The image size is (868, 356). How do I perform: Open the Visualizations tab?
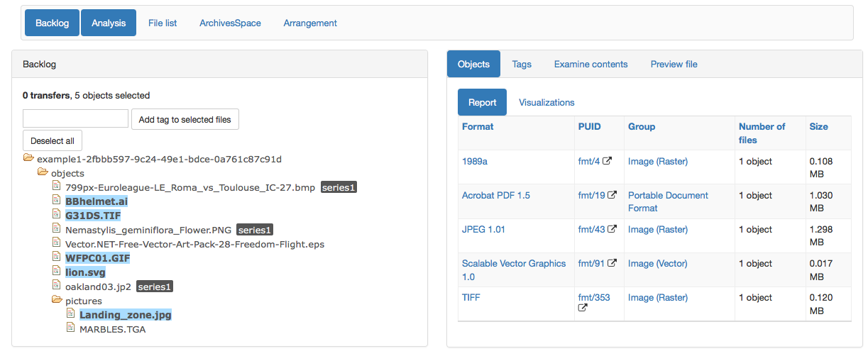point(546,103)
